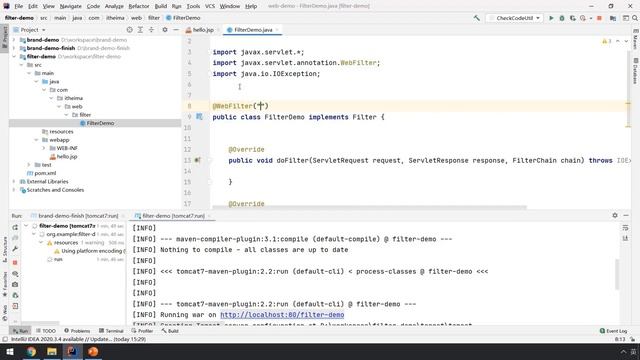Click Expand All in the Project panel header
Image resolution: width=640 pixels, height=360 pixels.
(x=140, y=30)
